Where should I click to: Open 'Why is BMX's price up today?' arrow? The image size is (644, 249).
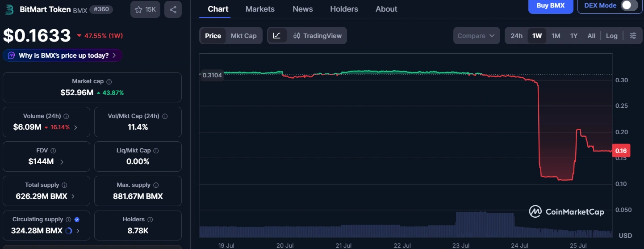pos(114,55)
